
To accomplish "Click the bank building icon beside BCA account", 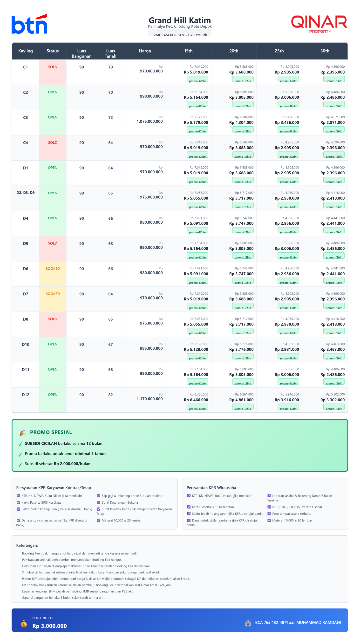I will [248, 623].
